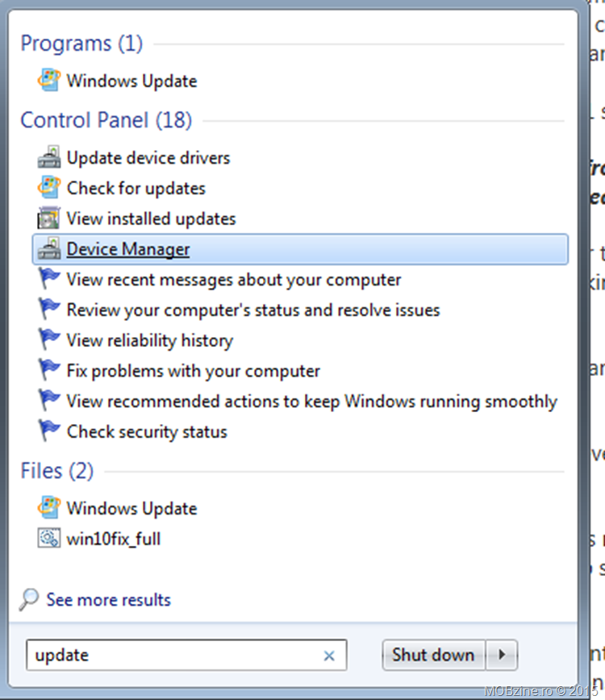The image size is (605, 700).
Task: Click the win10fix_full file icon
Action: click(x=49, y=539)
